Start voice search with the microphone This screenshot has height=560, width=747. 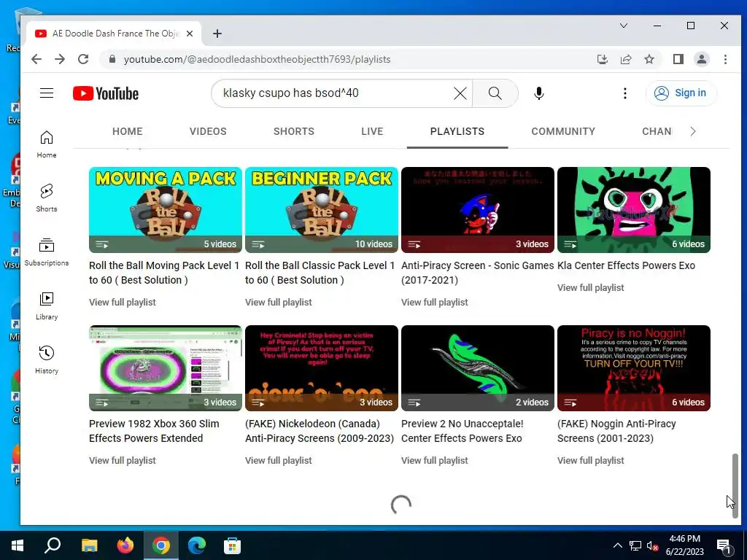point(539,93)
